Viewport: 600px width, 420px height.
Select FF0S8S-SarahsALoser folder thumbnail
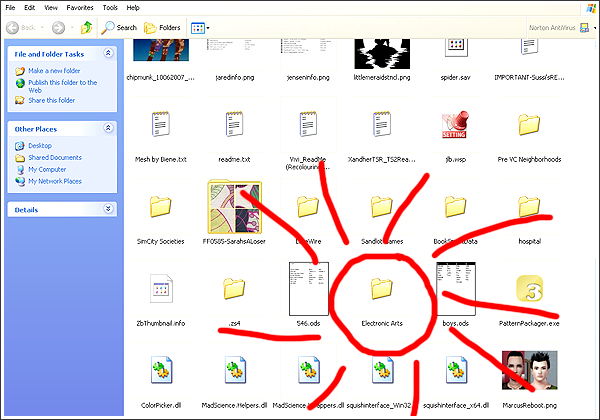[x=235, y=207]
